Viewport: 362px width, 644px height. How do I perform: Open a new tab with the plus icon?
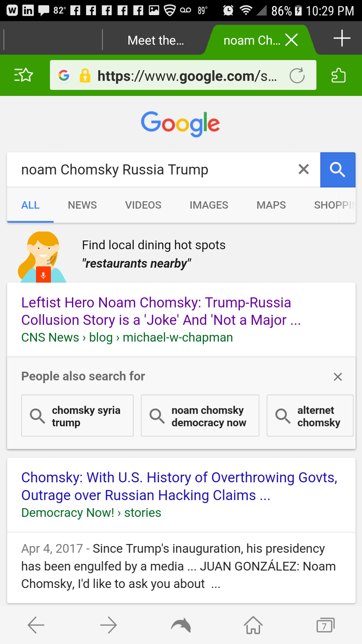tap(342, 38)
